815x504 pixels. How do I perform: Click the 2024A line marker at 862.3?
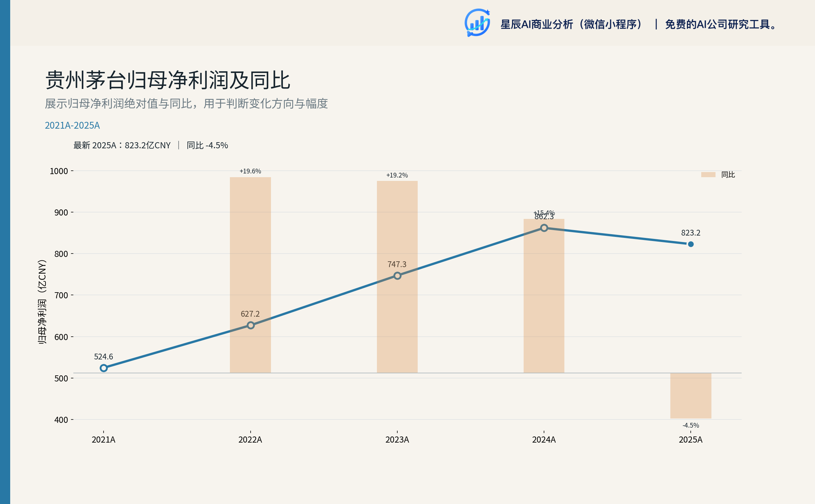[x=544, y=228]
